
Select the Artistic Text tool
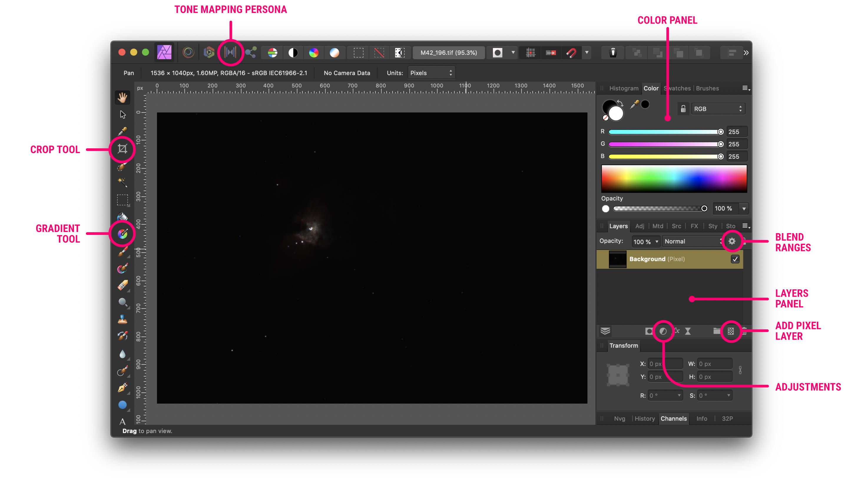pos(122,421)
